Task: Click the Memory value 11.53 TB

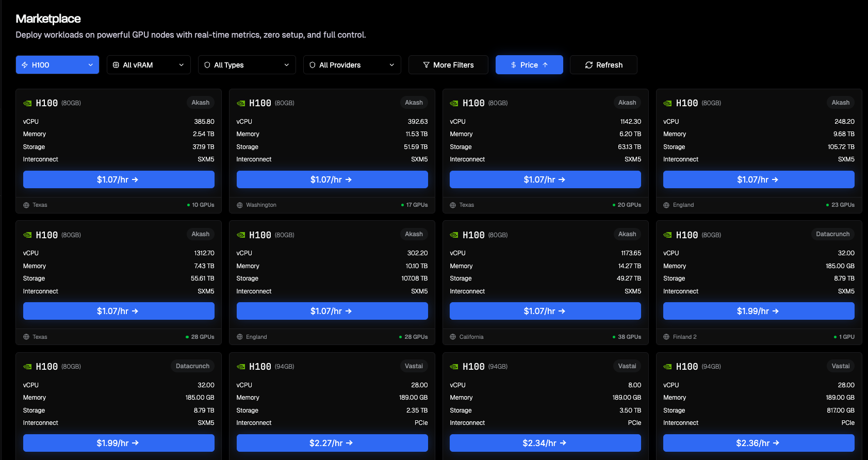Action: [x=416, y=134]
